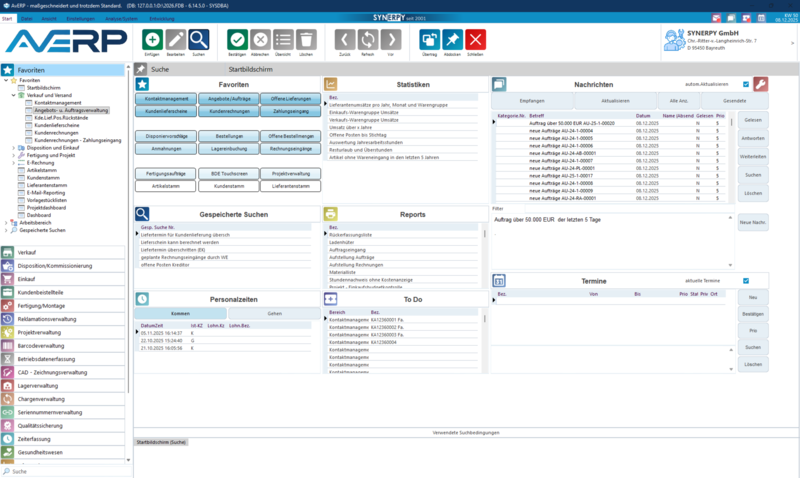The height and width of the screenshot is (478, 800).
Task: Toggle the autom. Aktualisieren checkbox
Action: click(x=745, y=85)
